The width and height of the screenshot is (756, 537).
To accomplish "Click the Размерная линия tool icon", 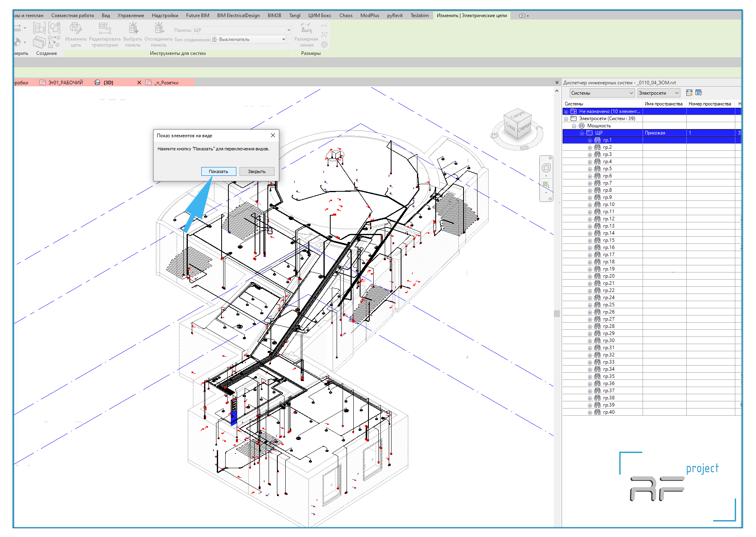I will (306, 28).
